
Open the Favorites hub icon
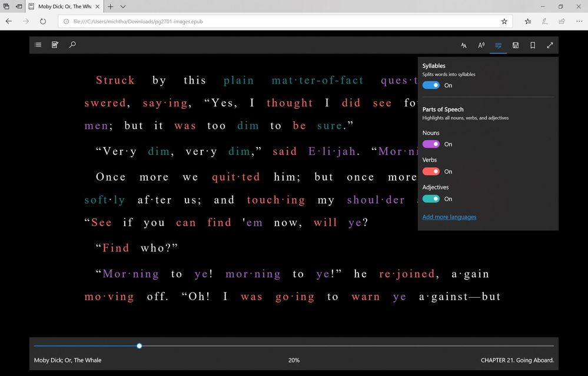click(x=527, y=21)
